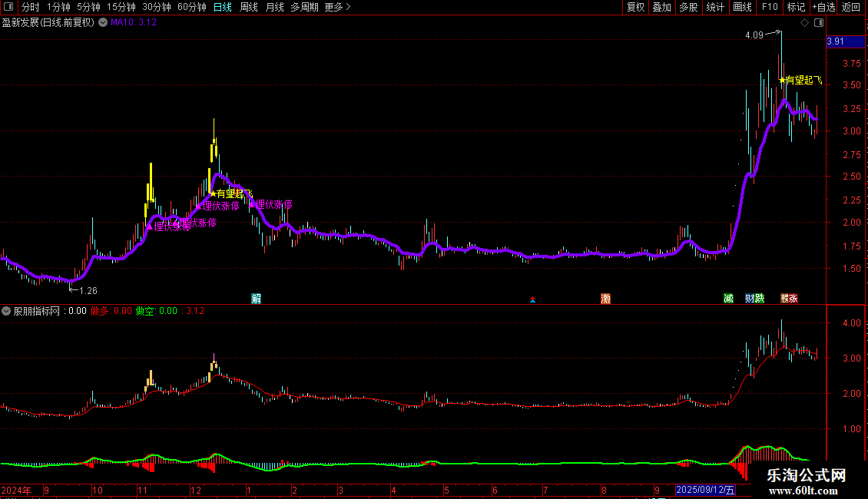Click the MA10: 3.12 indicator label

point(134,22)
